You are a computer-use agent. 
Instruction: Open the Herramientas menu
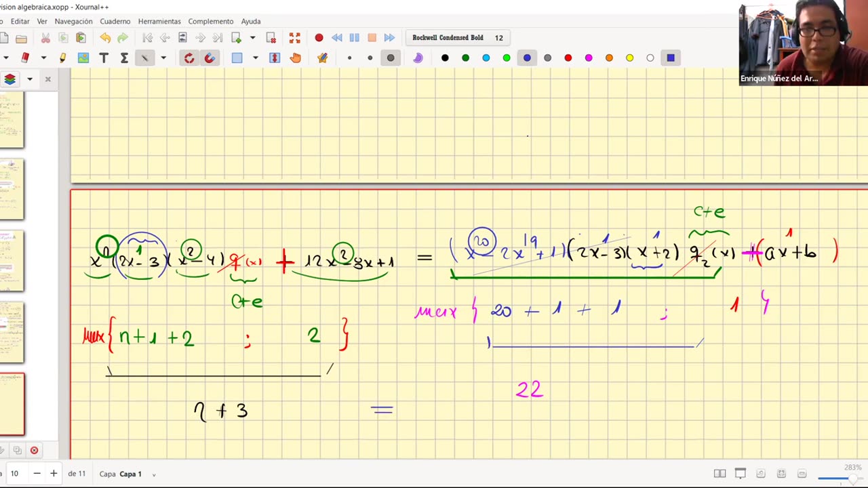[159, 21]
